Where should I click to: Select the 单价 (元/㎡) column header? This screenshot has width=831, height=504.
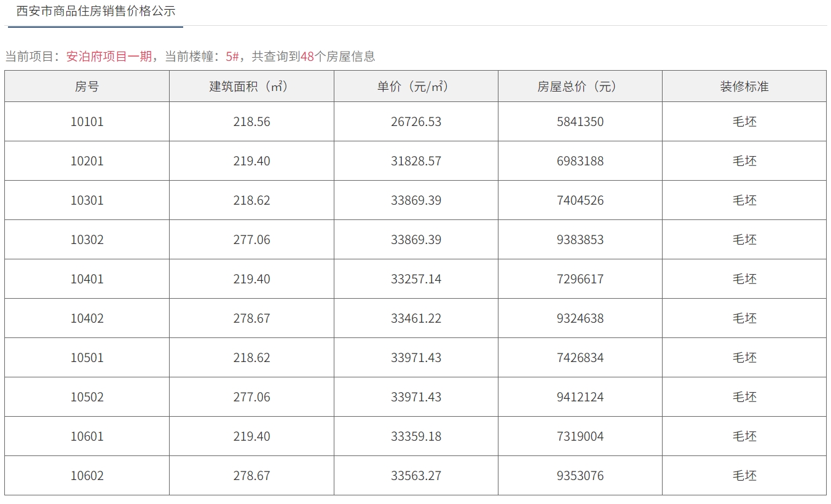(x=416, y=87)
